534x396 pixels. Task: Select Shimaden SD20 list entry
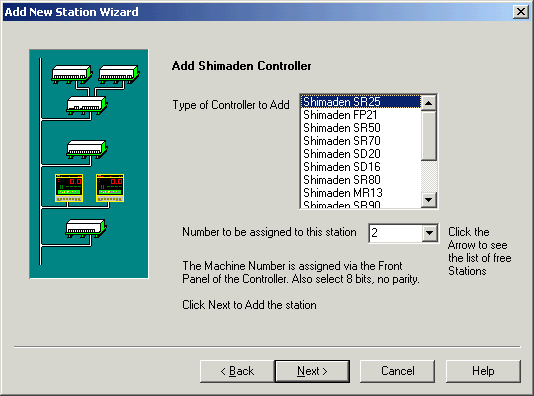(x=361, y=154)
